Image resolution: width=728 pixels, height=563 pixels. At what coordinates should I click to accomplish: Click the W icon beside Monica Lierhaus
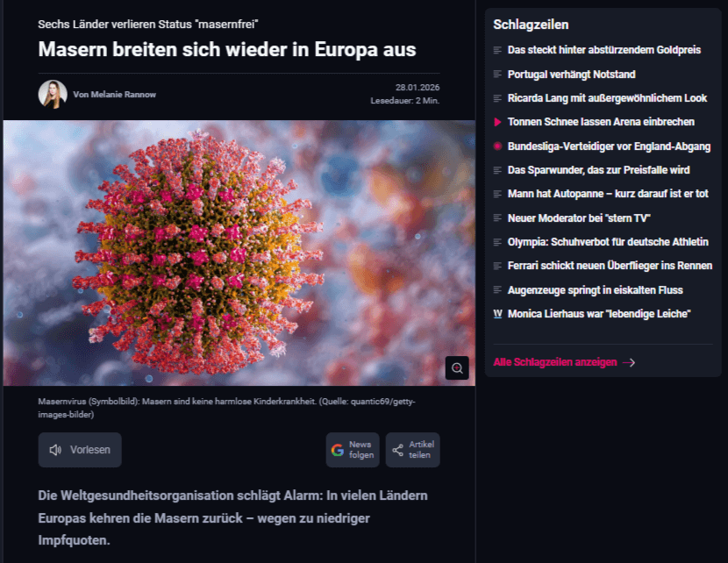[497, 314]
